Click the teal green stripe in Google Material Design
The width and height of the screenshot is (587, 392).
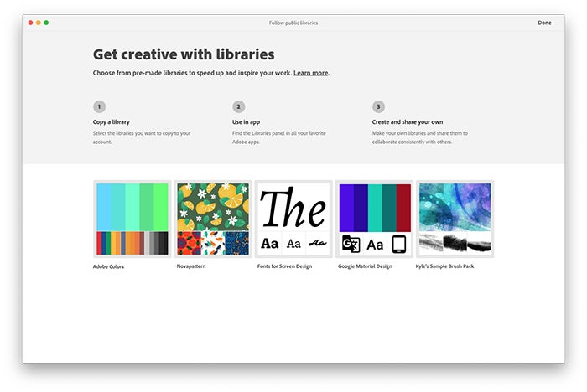pos(375,208)
